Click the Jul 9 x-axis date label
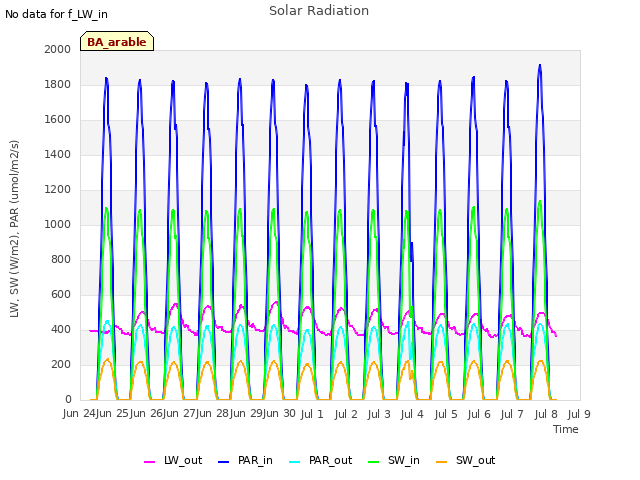640x480 pixels. click(579, 414)
